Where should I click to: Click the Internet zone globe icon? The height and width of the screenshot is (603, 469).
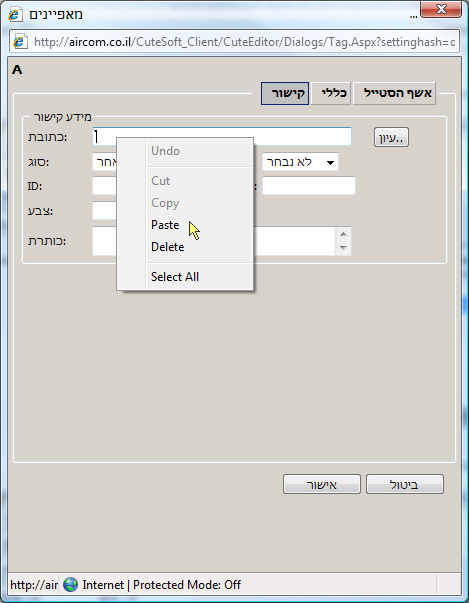[x=70, y=585]
